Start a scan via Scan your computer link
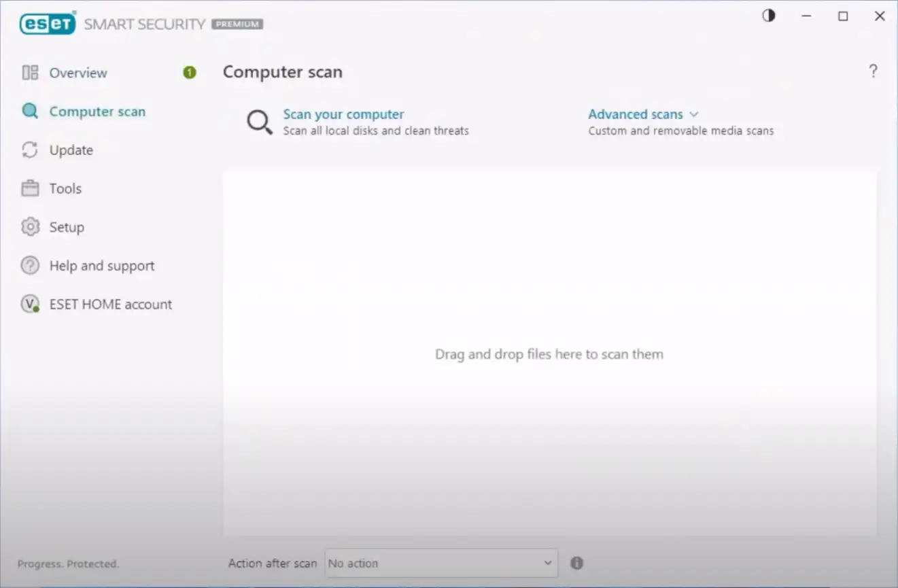 [x=343, y=114]
